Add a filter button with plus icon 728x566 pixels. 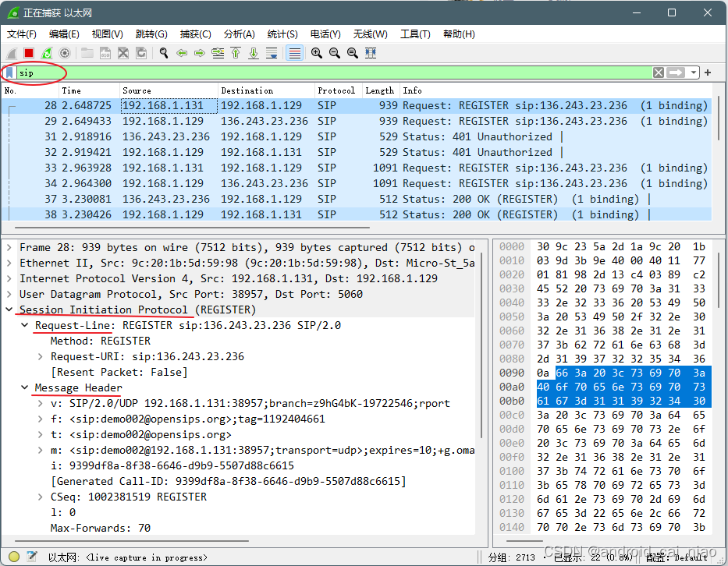point(708,73)
